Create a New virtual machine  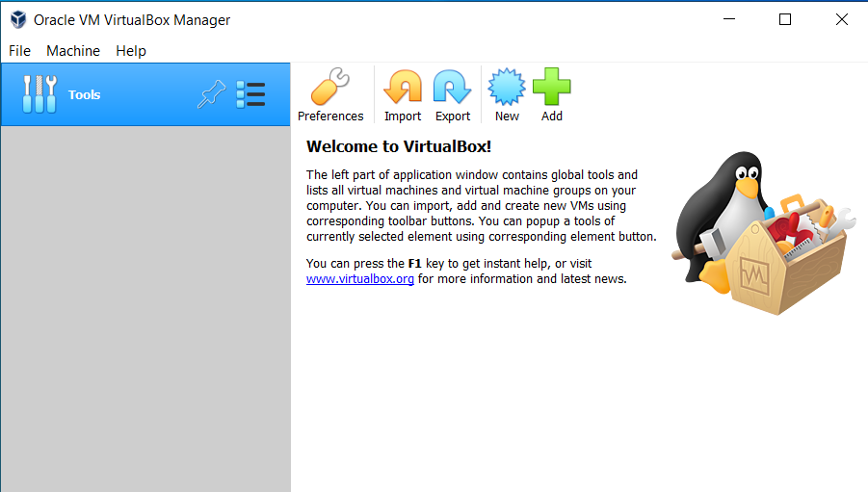507,89
